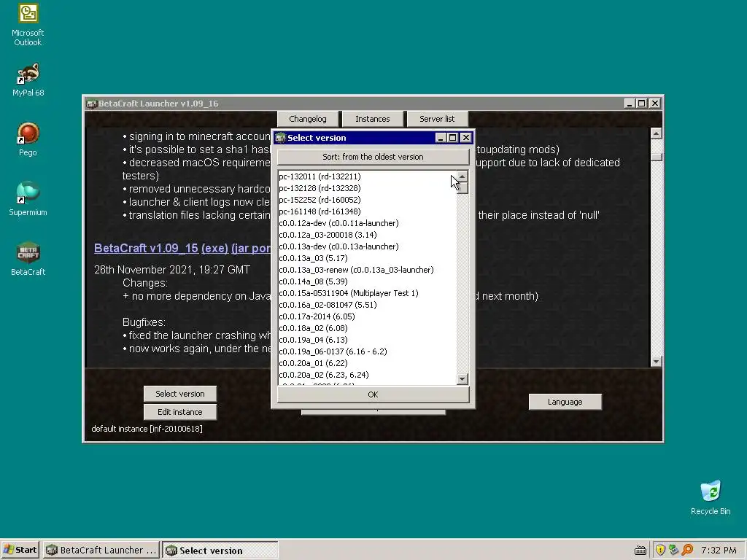Screen dimensions: 747x560
Task: Select the Recycle Bin icon
Action: [711, 498]
